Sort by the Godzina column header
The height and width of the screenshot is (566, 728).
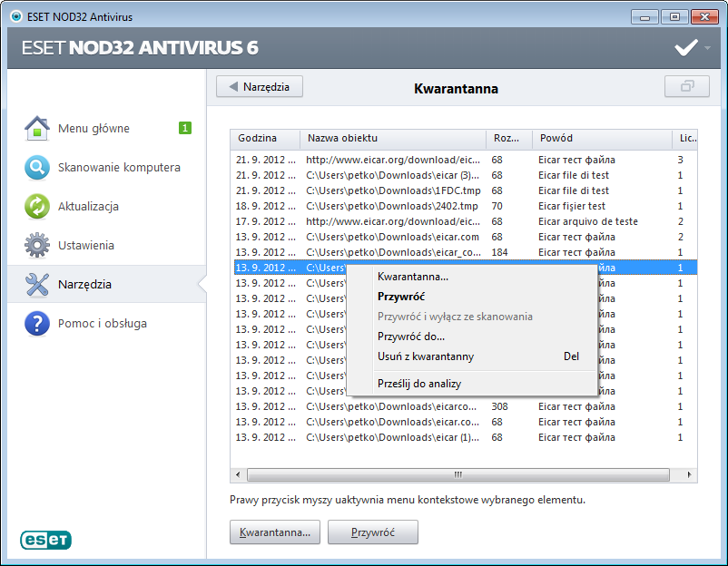pyautogui.click(x=265, y=138)
